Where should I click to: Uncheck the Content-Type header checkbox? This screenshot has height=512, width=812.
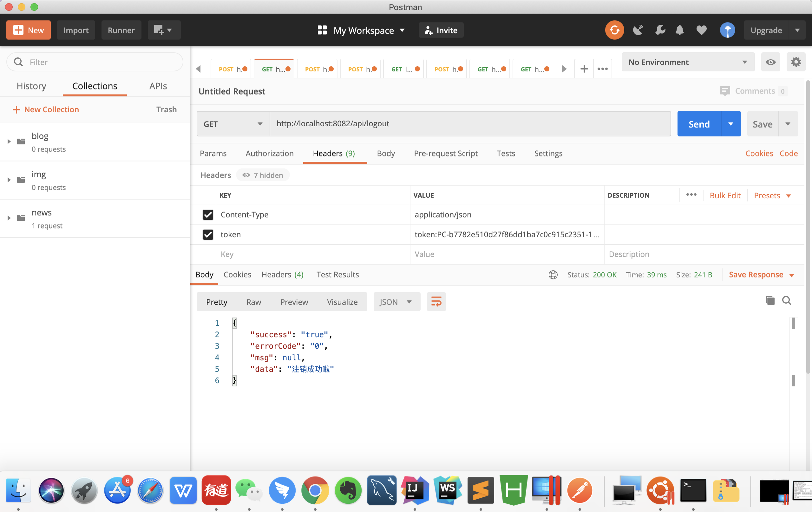point(208,214)
